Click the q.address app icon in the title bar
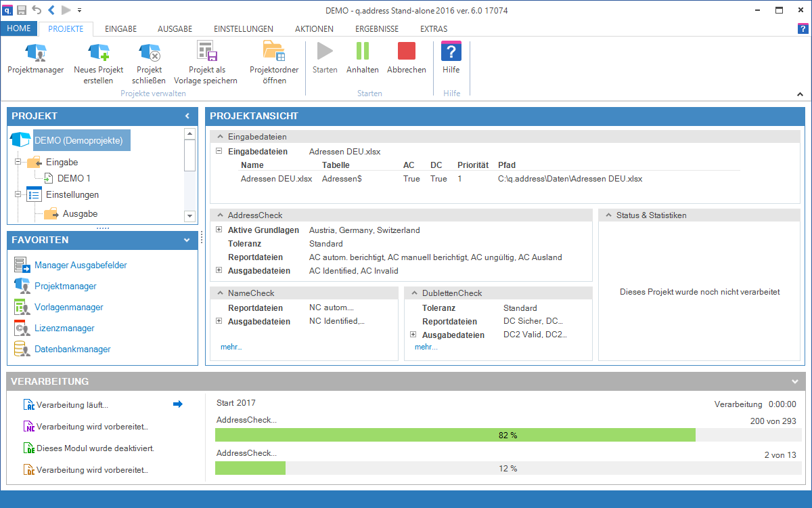 7,10
